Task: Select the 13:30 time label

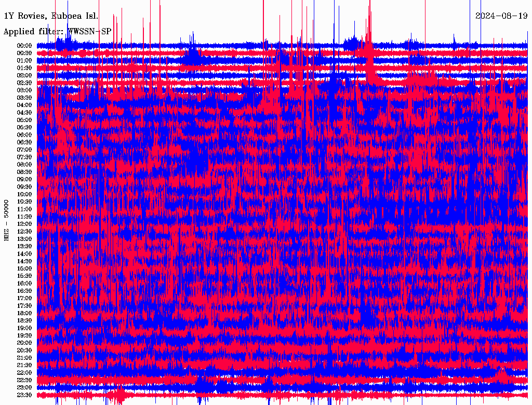Action: [x=24, y=246]
